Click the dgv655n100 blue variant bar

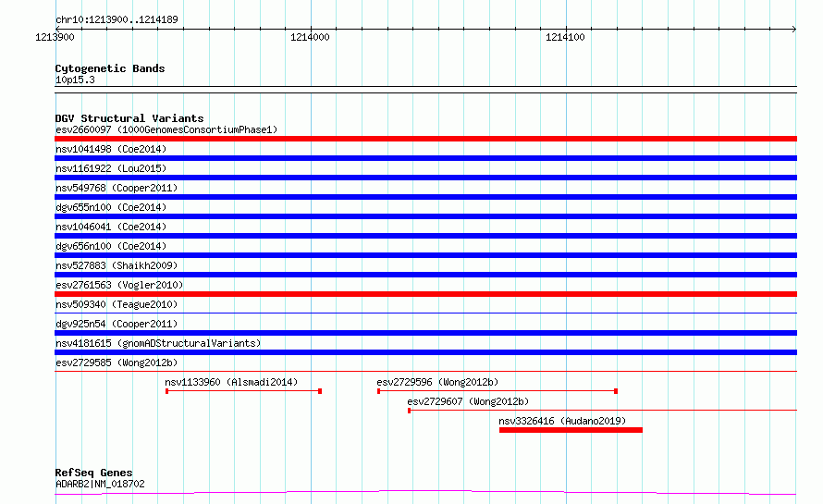coord(425,216)
